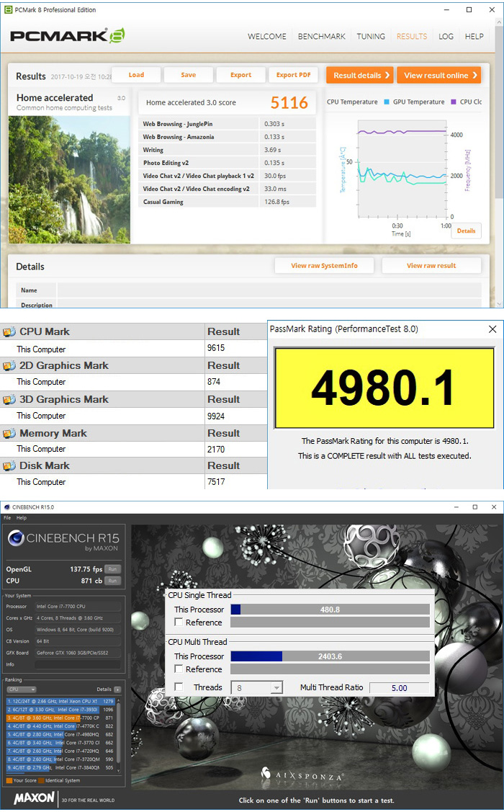Click the Name field in Details

269,290
